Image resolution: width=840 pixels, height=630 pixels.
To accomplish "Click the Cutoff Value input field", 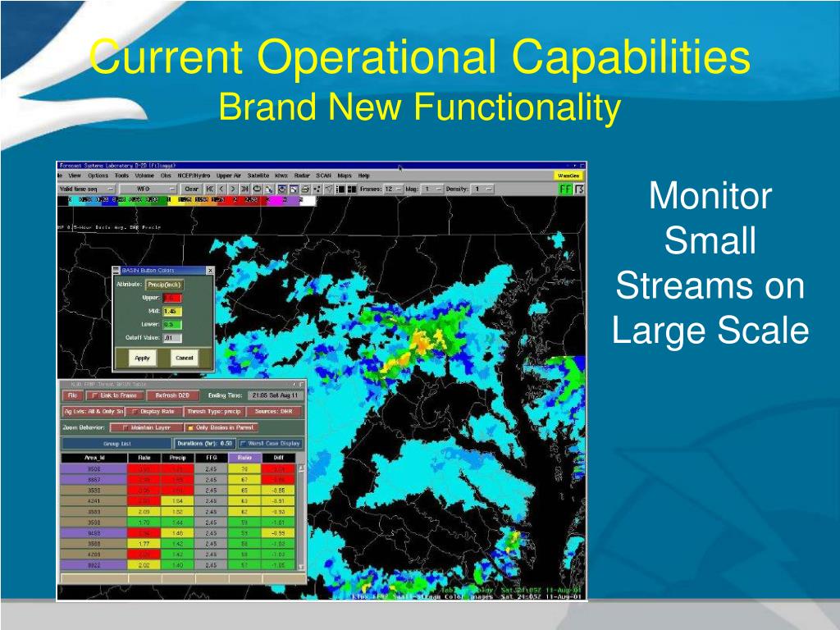I will (x=172, y=338).
